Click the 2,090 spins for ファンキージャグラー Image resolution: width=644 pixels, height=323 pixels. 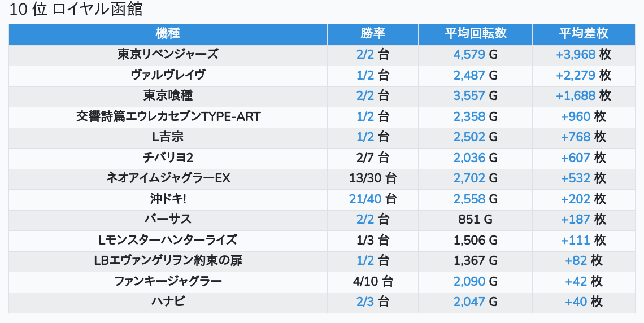[469, 281]
